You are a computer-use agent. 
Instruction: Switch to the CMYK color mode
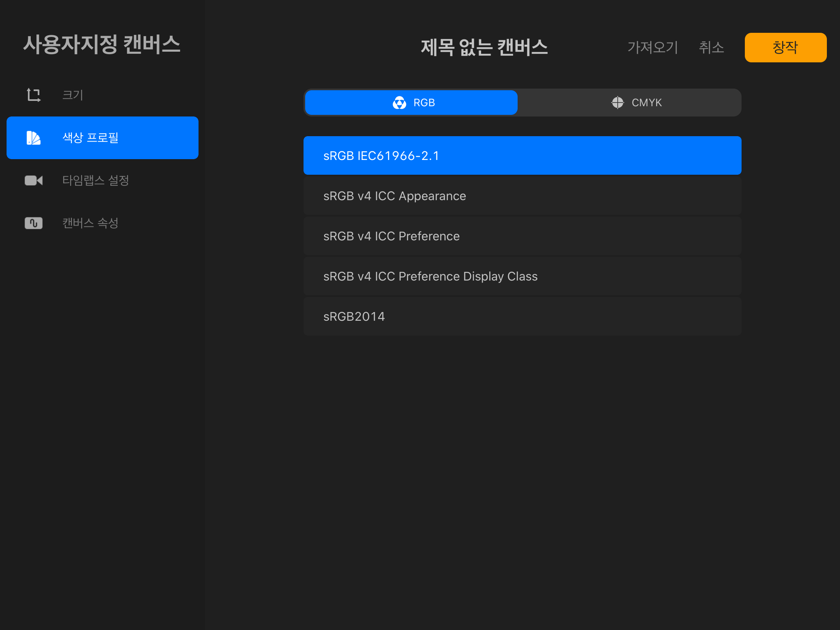630,103
